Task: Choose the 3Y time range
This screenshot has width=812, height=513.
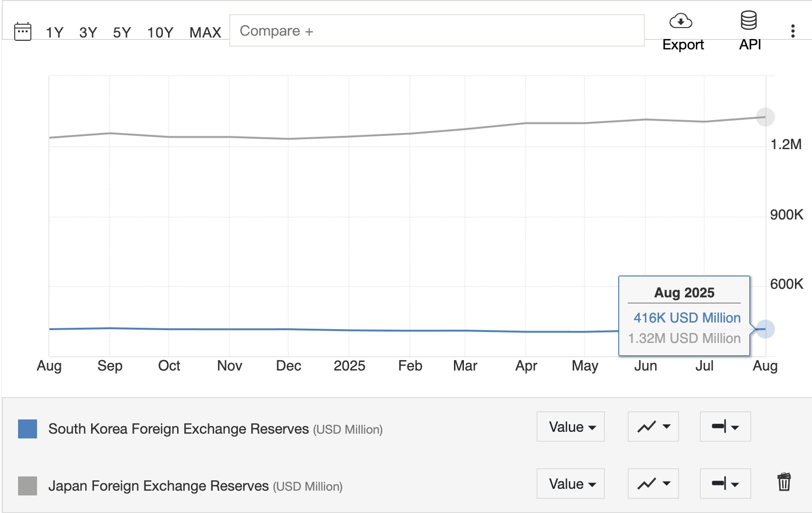Action: pyautogui.click(x=88, y=32)
